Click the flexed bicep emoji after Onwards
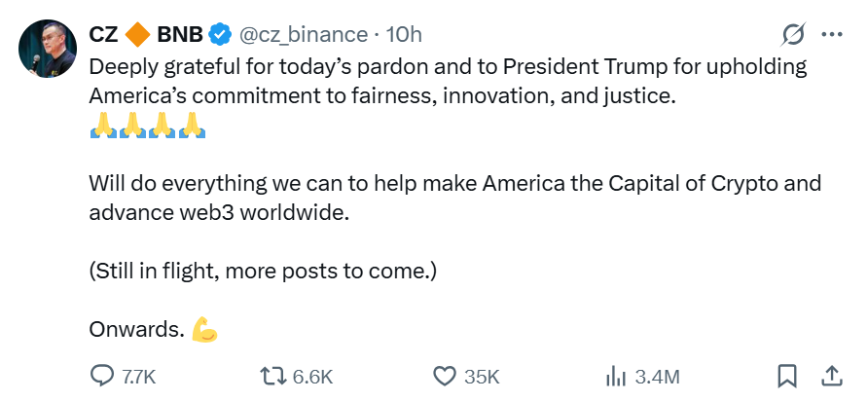This screenshot has width=868, height=401. (x=204, y=330)
